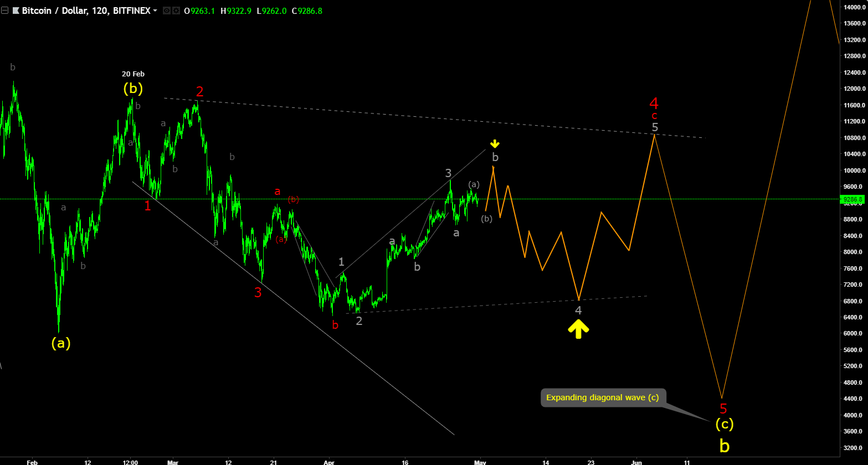Viewport: 868px width, 465px height.
Task: Select the small yellow down arrow above grey b
Action: tap(495, 144)
